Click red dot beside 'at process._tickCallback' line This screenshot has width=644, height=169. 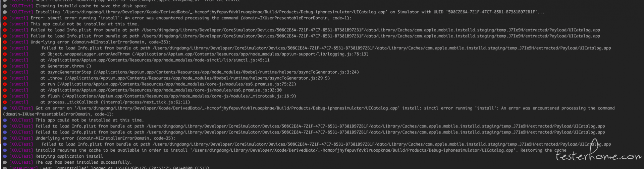5,102
